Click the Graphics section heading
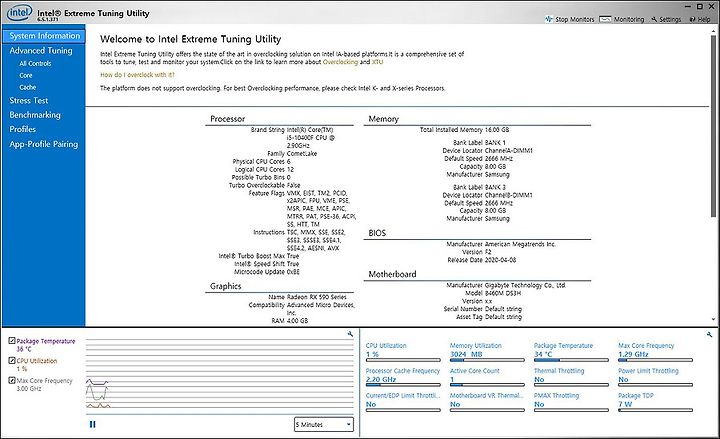Screen dimensions: 720x439 [225, 286]
